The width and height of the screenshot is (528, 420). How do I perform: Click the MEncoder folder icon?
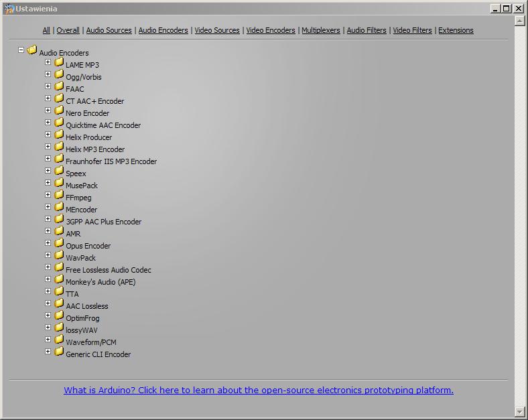[x=59, y=207]
